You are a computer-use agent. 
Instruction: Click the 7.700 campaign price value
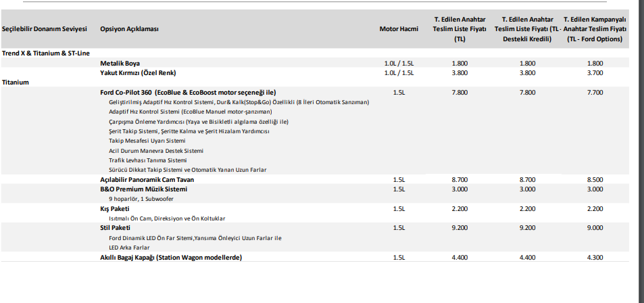coord(595,92)
